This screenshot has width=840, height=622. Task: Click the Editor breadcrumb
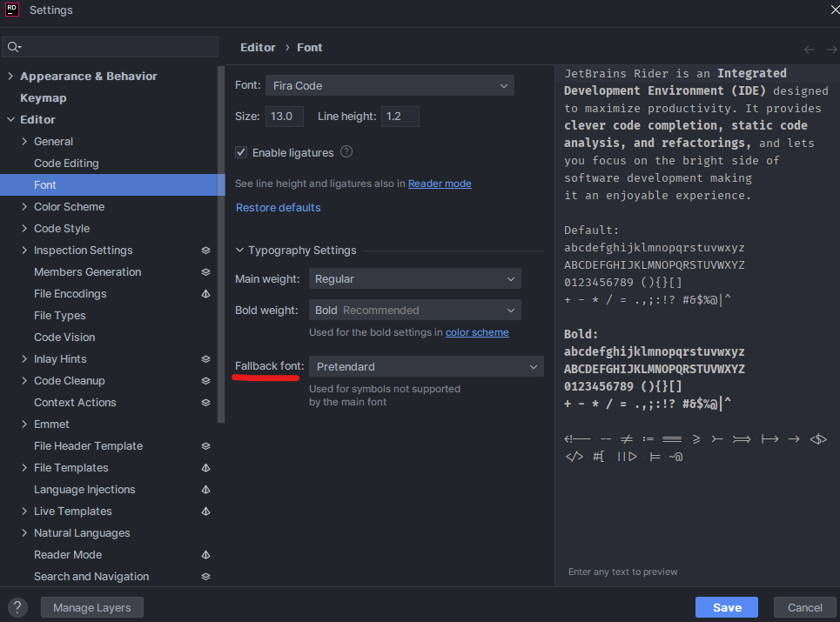click(258, 48)
